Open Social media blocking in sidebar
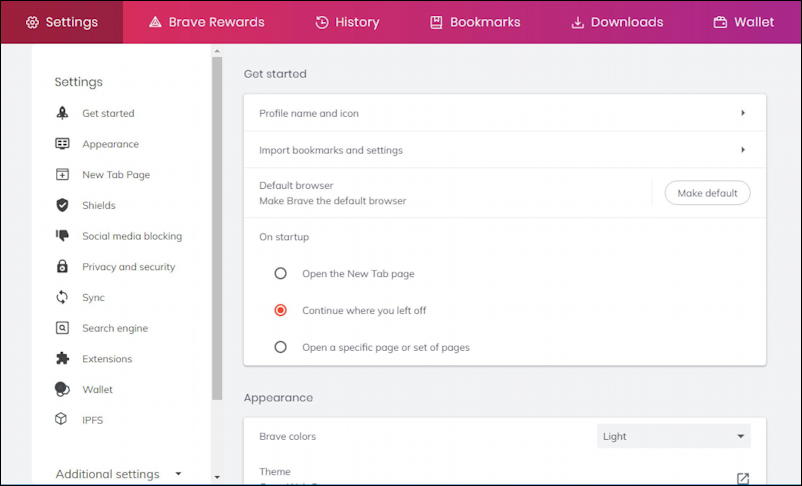The height and width of the screenshot is (486, 802). tap(132, 236)
